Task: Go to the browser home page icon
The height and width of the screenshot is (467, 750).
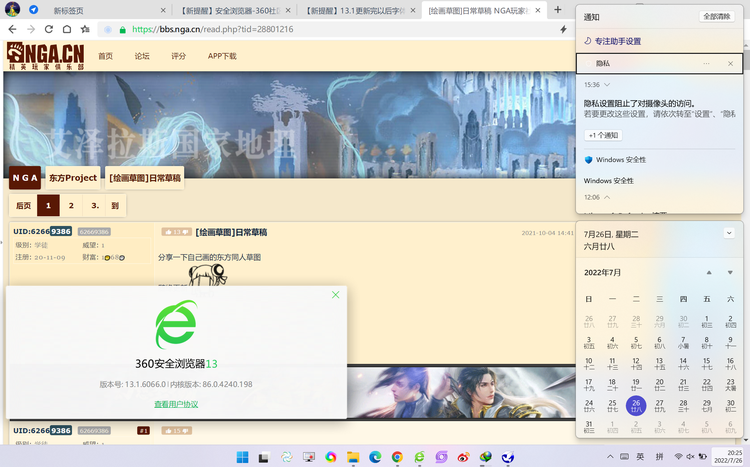Action: coord(67,29)
